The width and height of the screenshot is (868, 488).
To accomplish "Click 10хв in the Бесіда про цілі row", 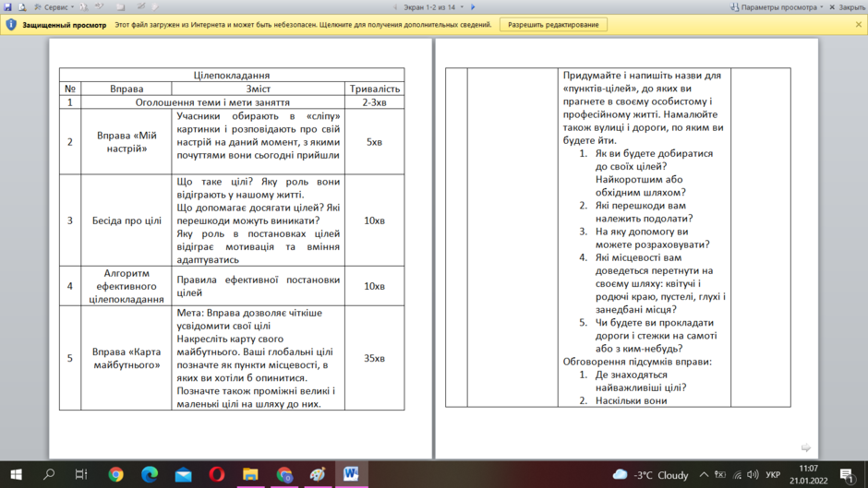I will (x=374, y=220).
